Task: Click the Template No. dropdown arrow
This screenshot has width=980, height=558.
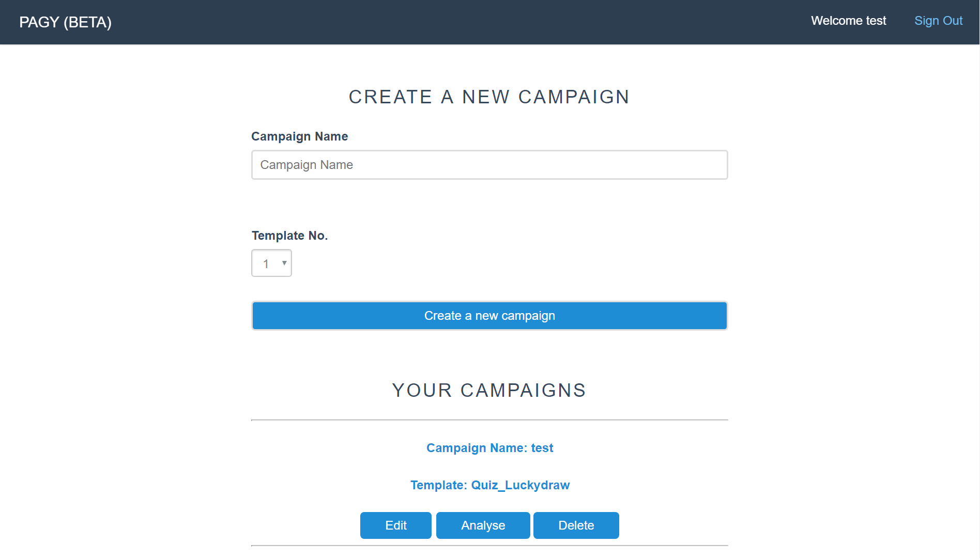Action: point(284,263)
